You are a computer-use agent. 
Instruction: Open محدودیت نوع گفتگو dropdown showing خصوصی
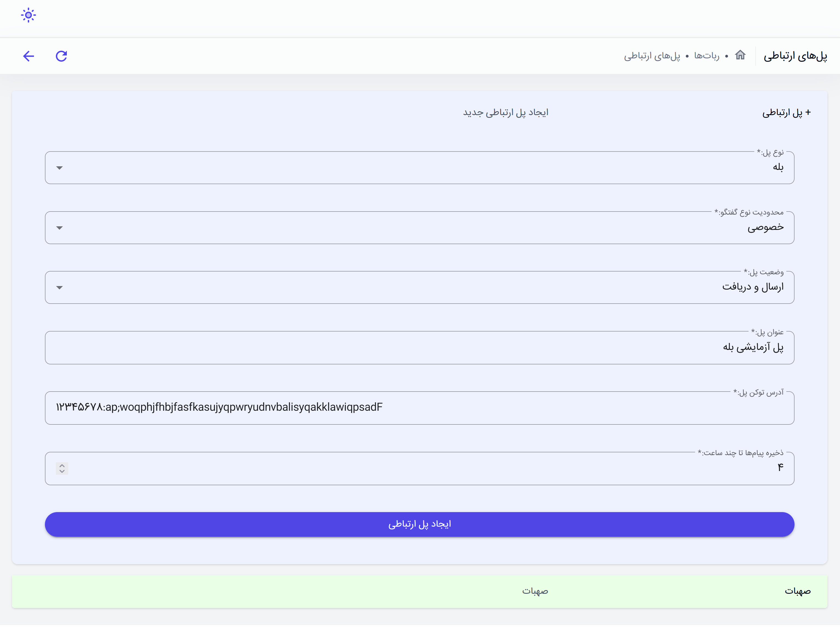pos(419,228)
